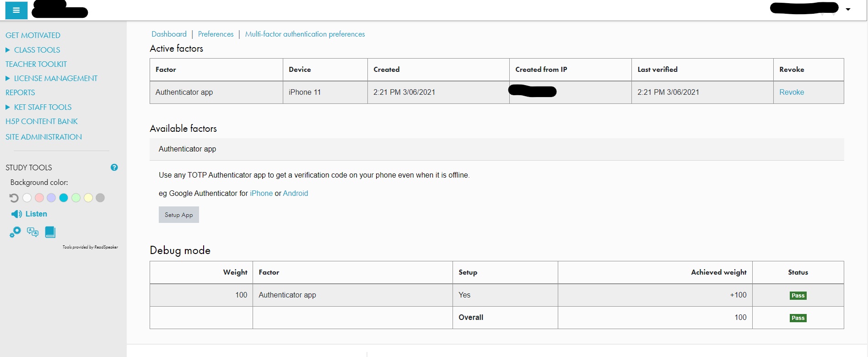868x357 pixels.
Task: Click the Listen text link
Action: click(36, 214)
